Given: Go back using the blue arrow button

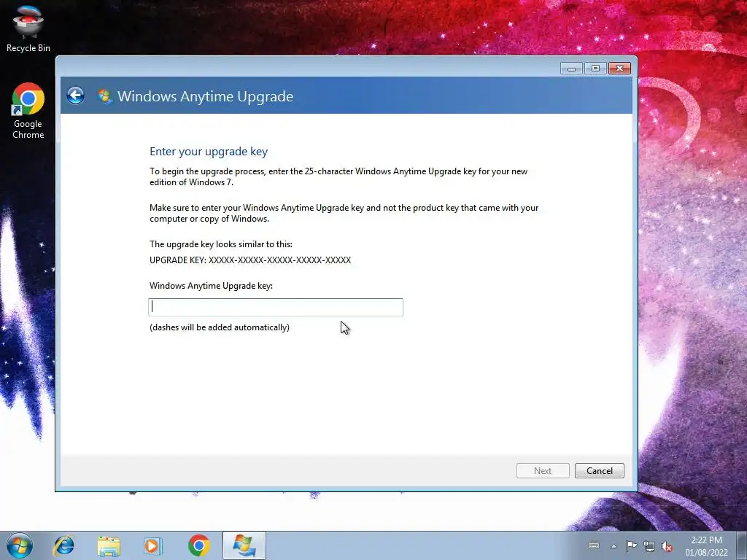Looking at the screenshot, I should [x=75, y=96].
